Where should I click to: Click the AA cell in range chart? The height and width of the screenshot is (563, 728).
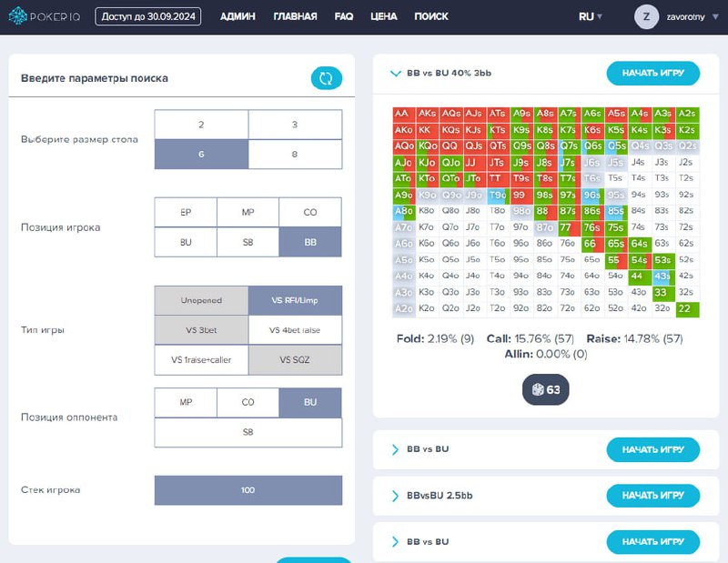tap(404, 114)
